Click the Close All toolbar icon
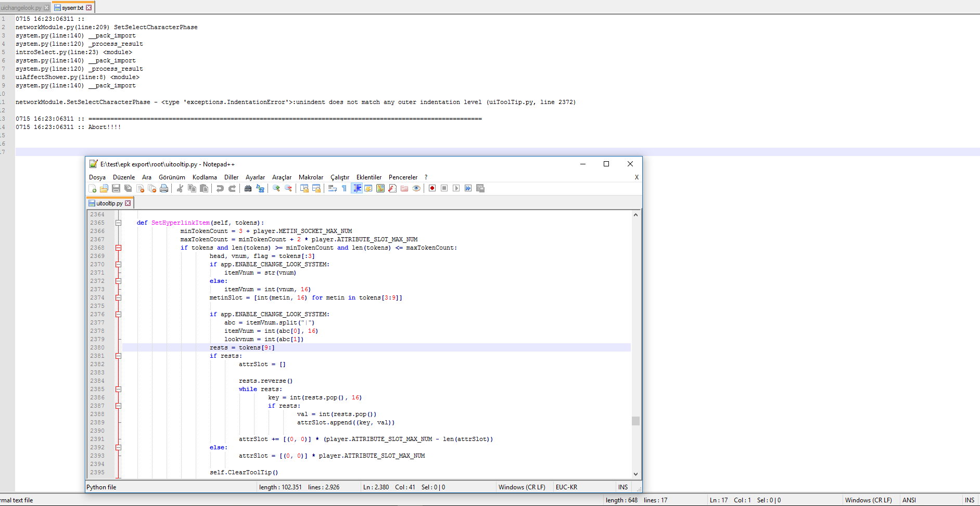Image resolution: width=980 pixels, height=506 pixels. 152,188
